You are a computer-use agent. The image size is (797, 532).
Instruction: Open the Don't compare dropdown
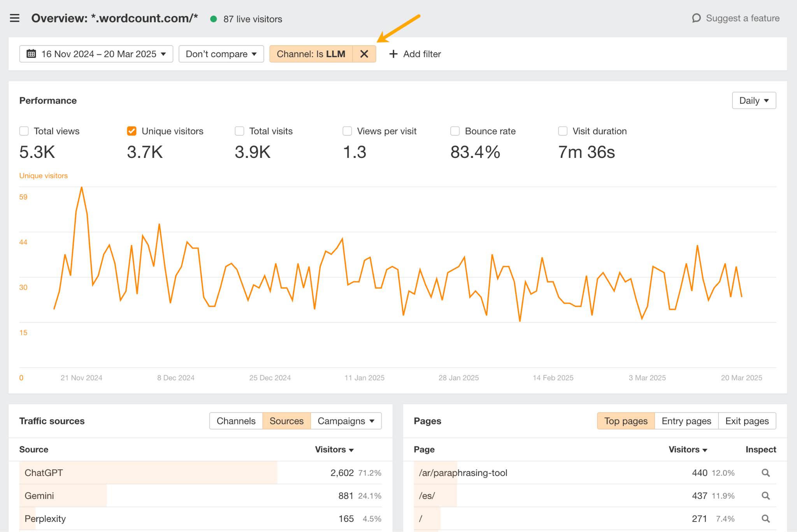(x=221, y=54)
